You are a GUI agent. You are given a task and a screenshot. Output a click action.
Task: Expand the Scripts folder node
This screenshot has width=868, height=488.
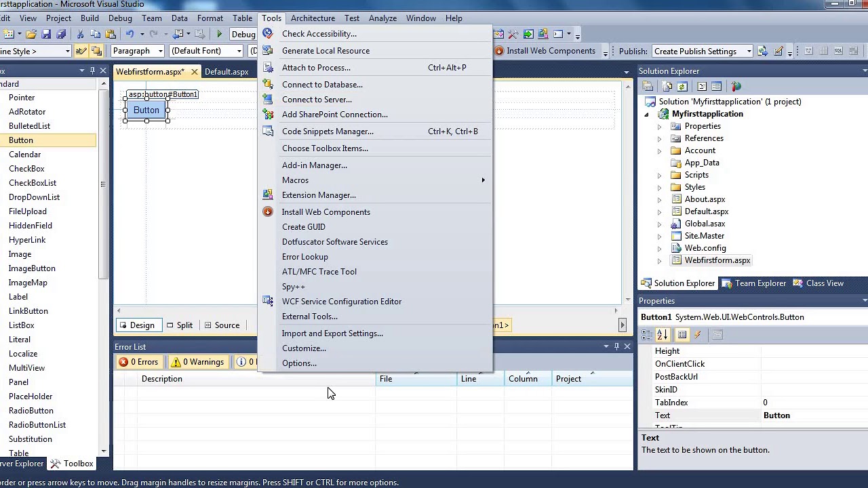659,175
